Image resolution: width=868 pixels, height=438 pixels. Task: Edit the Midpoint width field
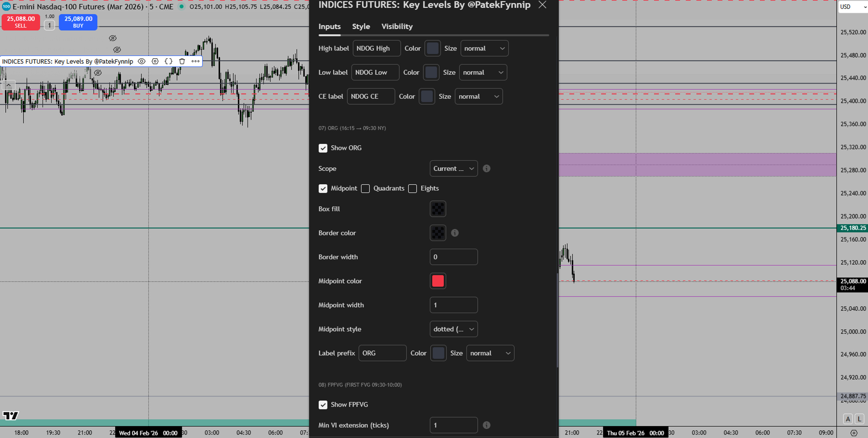tap(454, 305)
